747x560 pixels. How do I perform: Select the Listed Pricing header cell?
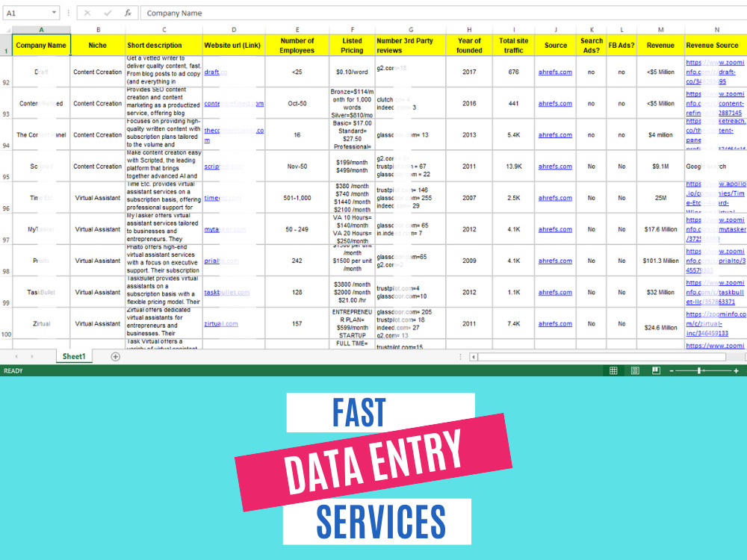[x=352, y=46]
